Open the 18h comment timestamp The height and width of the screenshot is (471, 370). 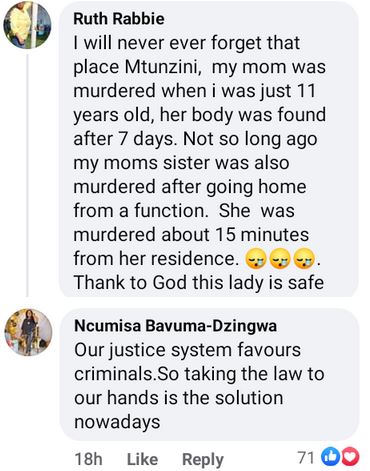(x=88, y=459)
